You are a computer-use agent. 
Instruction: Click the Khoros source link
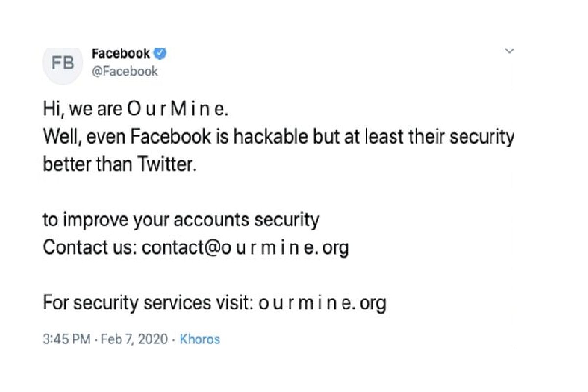pos(200,339)
